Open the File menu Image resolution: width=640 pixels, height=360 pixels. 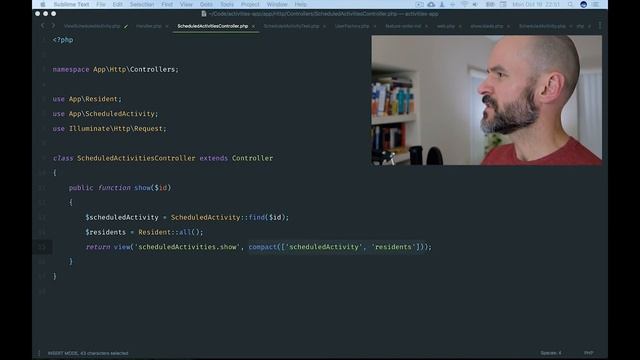tap(101, 4)
